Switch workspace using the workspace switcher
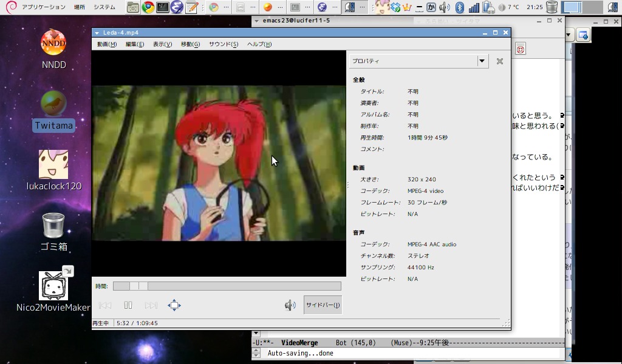This screenshot has width=622, height=364. point(583,7)
